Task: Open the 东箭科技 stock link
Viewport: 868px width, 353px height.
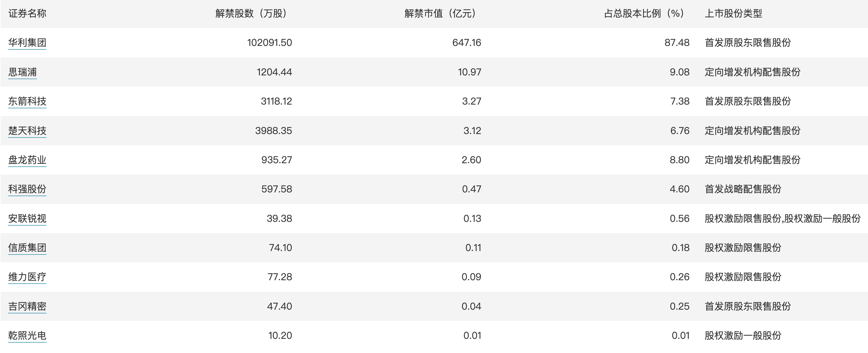Action: click(x=27, y=101)
